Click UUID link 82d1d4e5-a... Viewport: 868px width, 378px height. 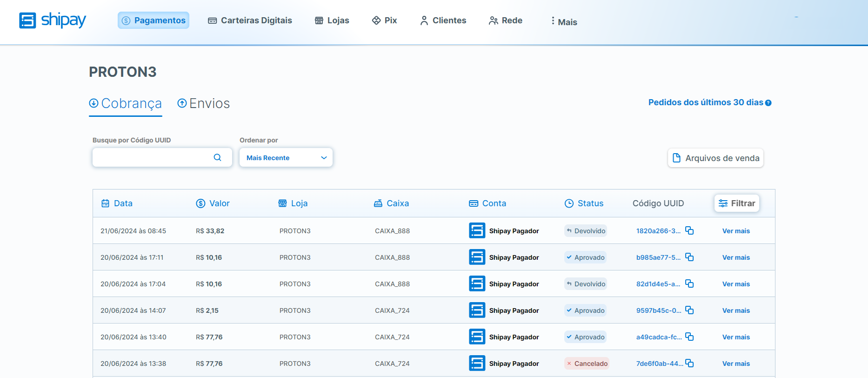(x=658, y=284)
